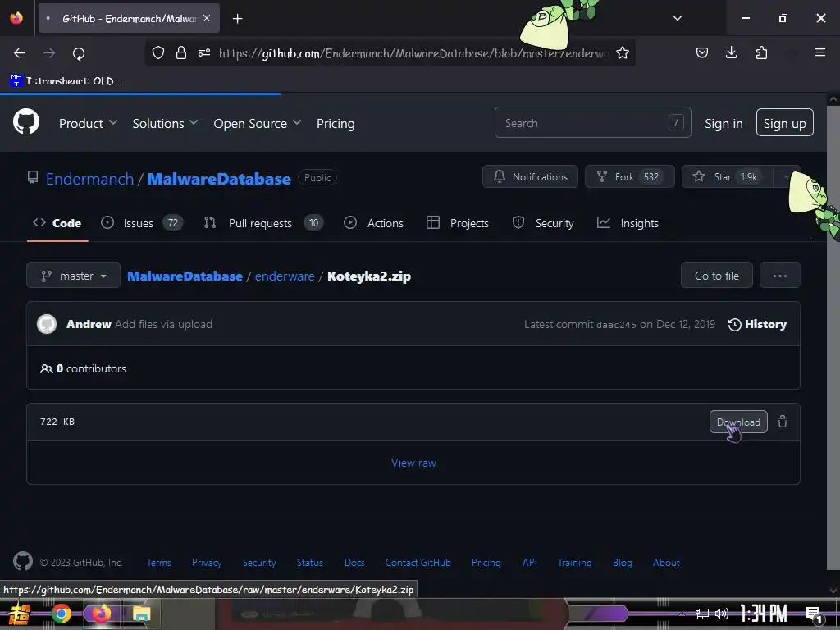Open the master branch selector dropdown

click(73, 276)
